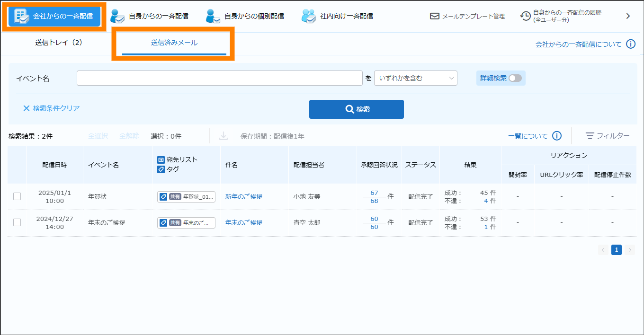Expand the いずれかを含む dropdown
The height and width of the screenshot is (335, 644).
[x=415, y=78]
